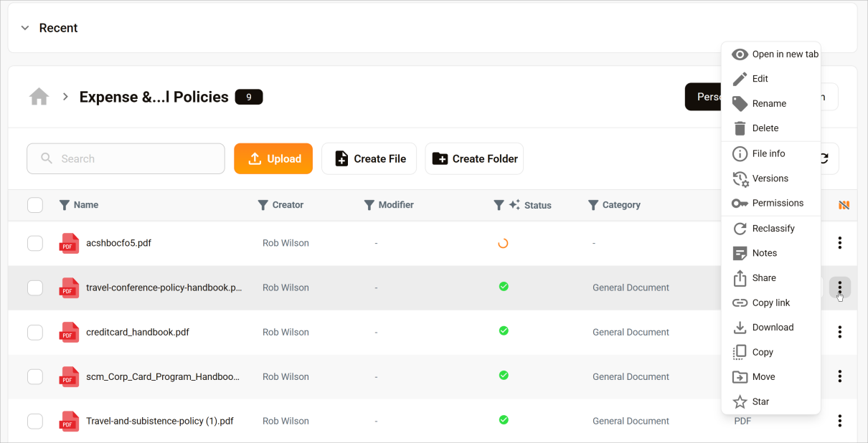Choose Download in the context menu
The image size is (868, 443).
coord(771,328)
